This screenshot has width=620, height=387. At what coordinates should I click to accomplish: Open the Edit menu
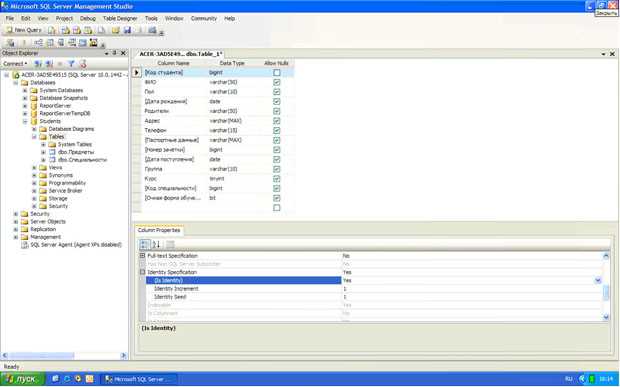pyautogui.click(x=25, y=19)
